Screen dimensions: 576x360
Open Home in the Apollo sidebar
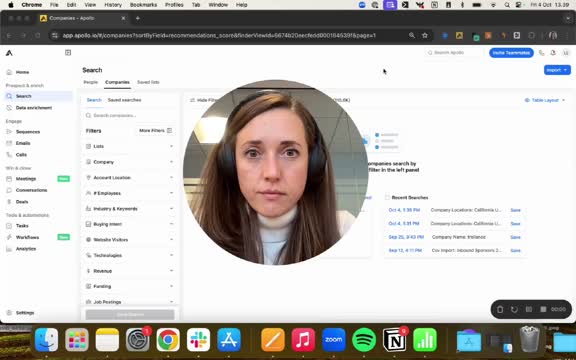pyautogui.click(x=22, y=72)
